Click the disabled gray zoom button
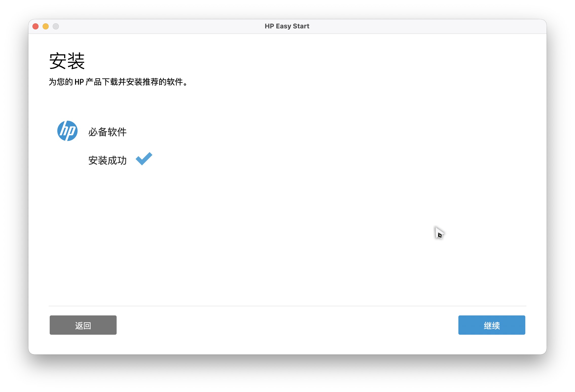 pyautogui.click(x=56, y=26)
